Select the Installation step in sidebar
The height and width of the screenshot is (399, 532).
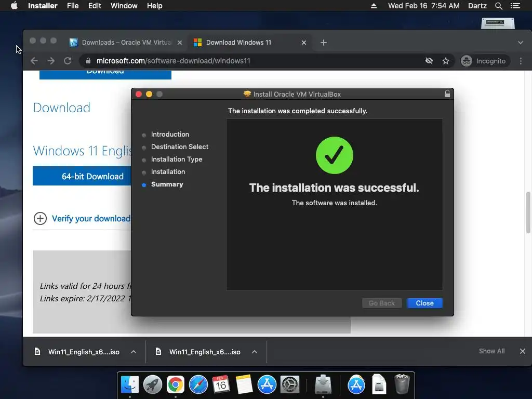(x=168, y=172)
